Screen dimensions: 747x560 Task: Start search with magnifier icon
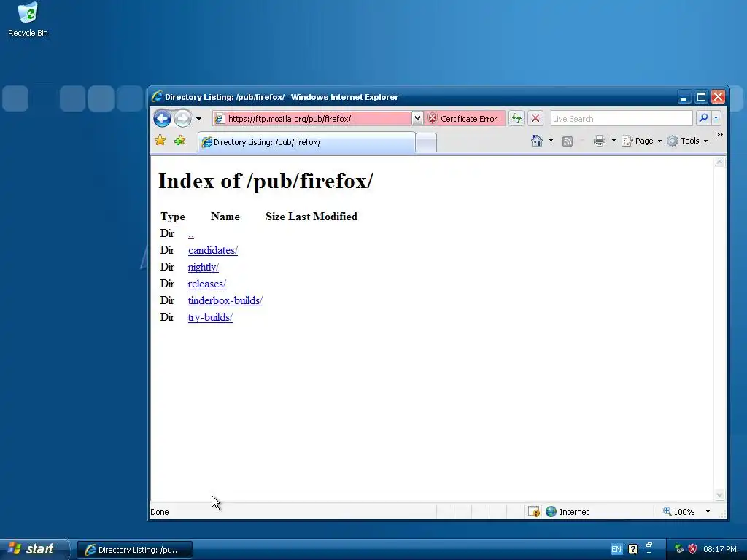703,118
